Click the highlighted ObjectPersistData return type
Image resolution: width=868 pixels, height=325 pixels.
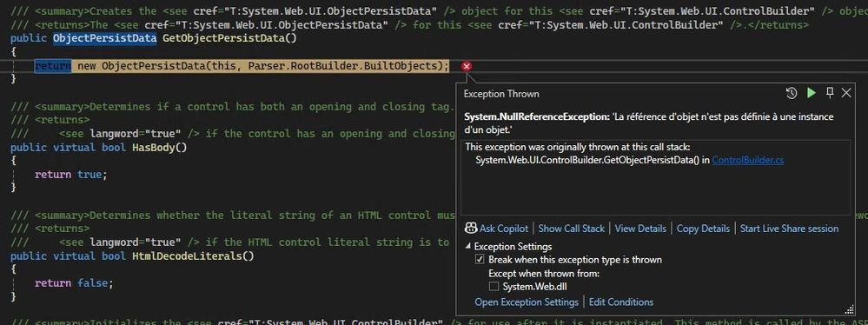point(104,37)
